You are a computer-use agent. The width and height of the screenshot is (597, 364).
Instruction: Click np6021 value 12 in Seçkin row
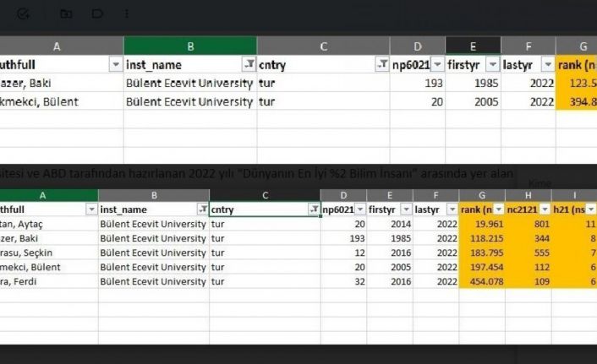pos(343,253)
